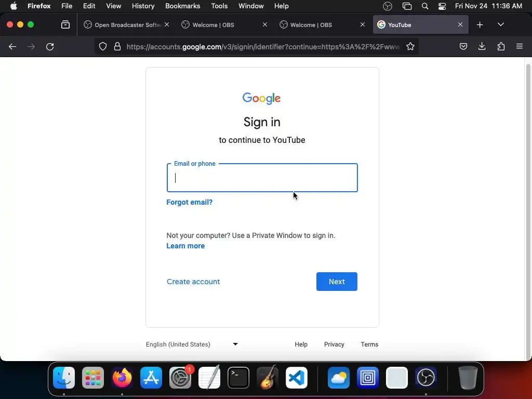Bookmark this page with the star icon

410,46
